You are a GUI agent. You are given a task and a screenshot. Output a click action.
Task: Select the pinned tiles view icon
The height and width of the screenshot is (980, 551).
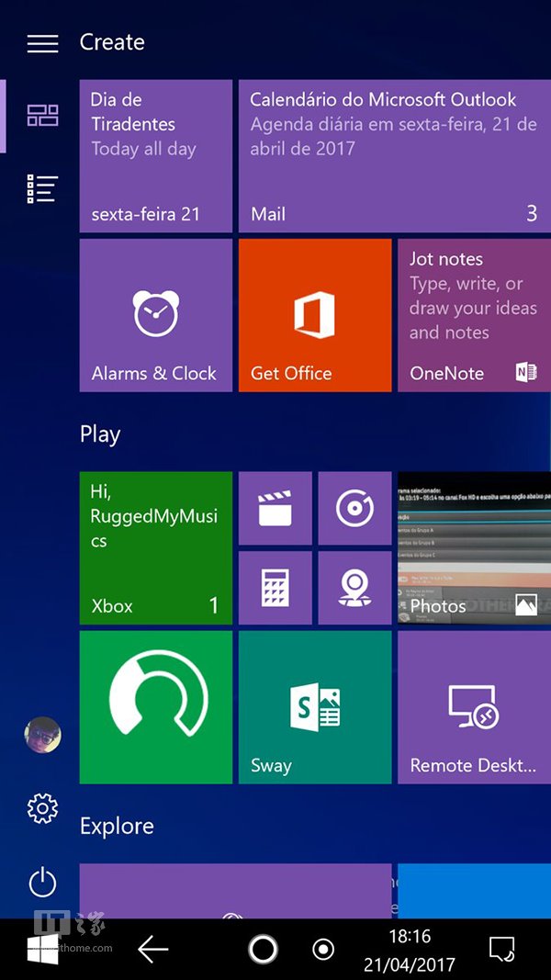(42, 116)
